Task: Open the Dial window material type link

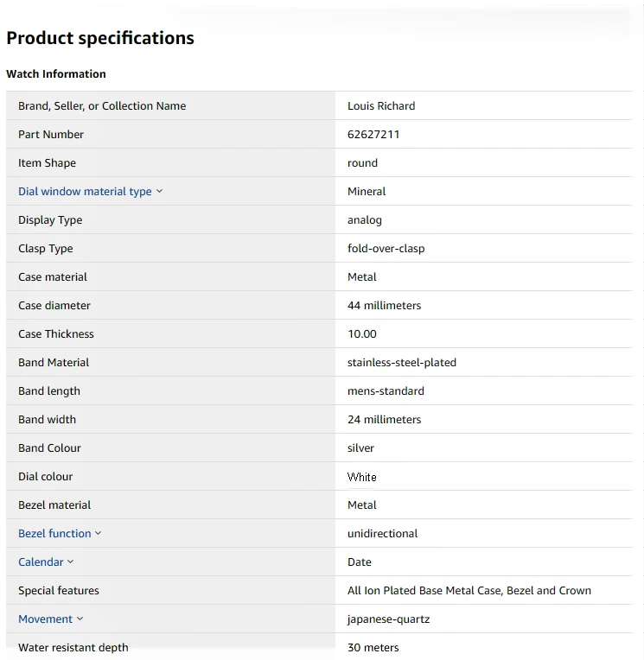Action: (x=85, y=192)
